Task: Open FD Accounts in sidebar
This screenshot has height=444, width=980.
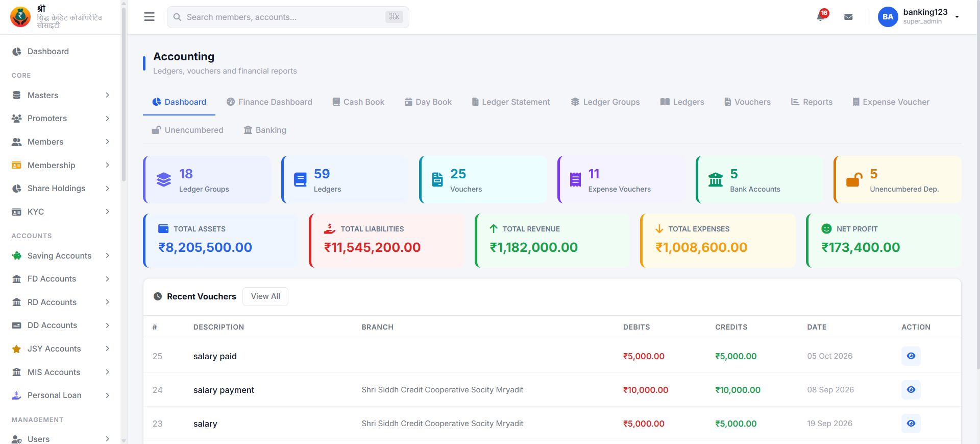Action: (60, 279)
